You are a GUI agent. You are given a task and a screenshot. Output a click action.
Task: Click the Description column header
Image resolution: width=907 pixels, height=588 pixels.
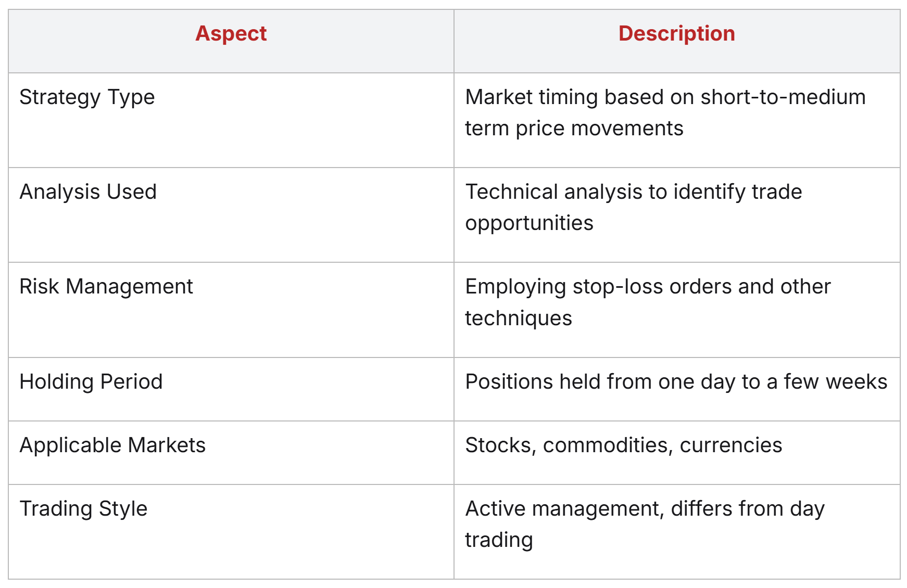tap(676, 34)
